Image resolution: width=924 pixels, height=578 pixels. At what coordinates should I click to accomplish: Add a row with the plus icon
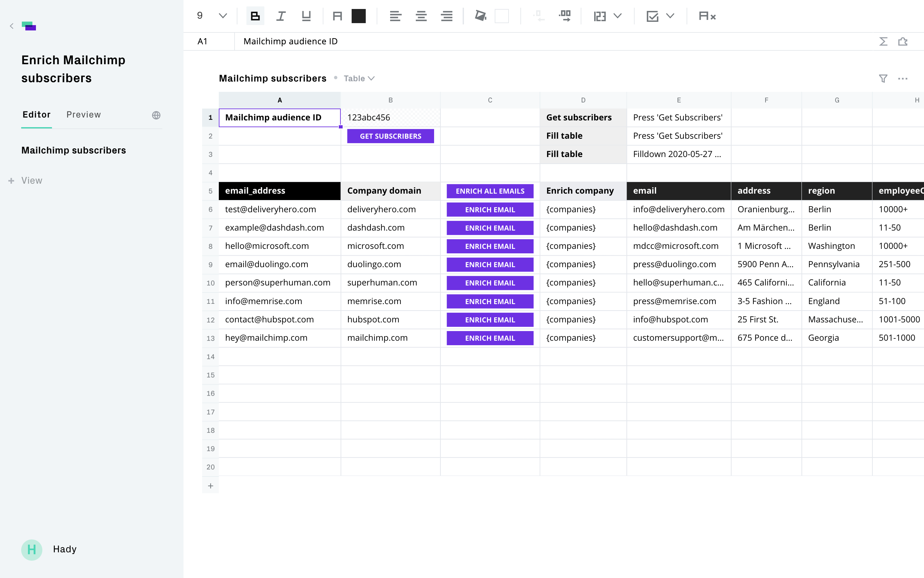pos(210,486)
